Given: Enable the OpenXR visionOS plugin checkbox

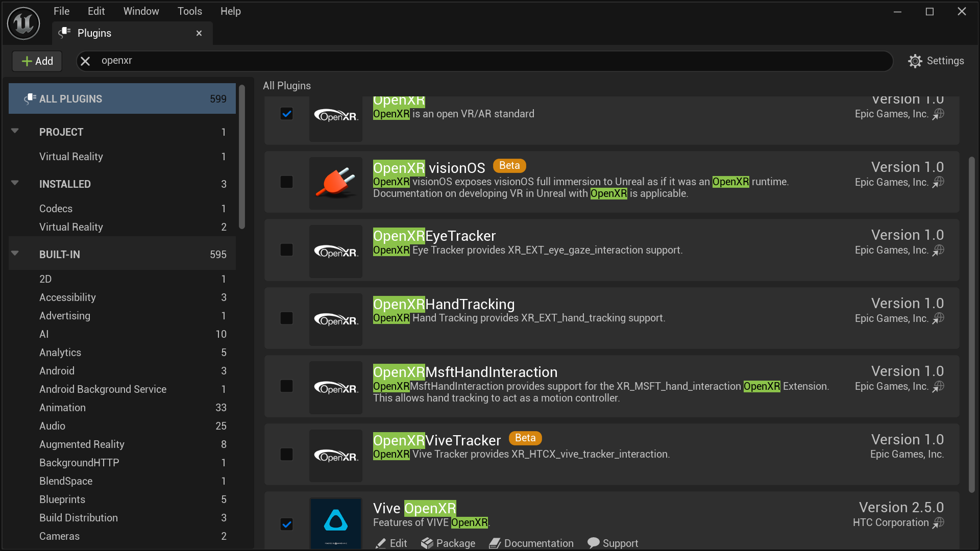Looking at the screenshot, I should tap(287, 182).
